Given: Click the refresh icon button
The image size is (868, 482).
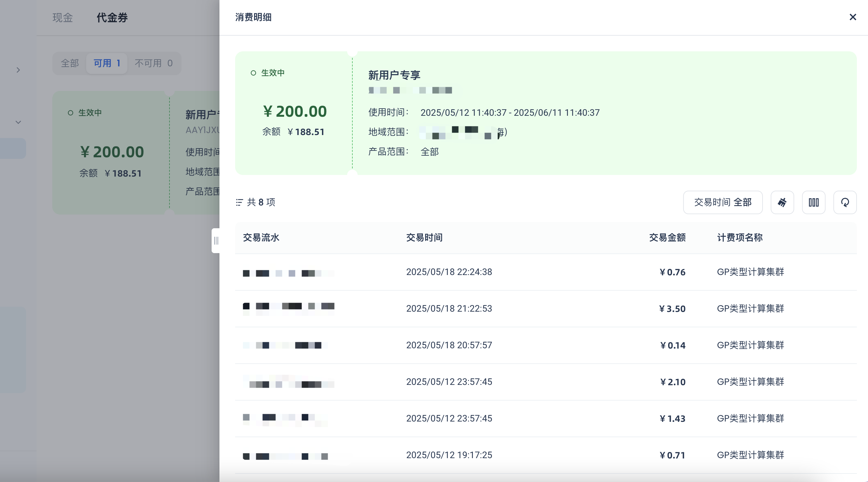Looking at the screenshot, I should [x=845, y=202].
